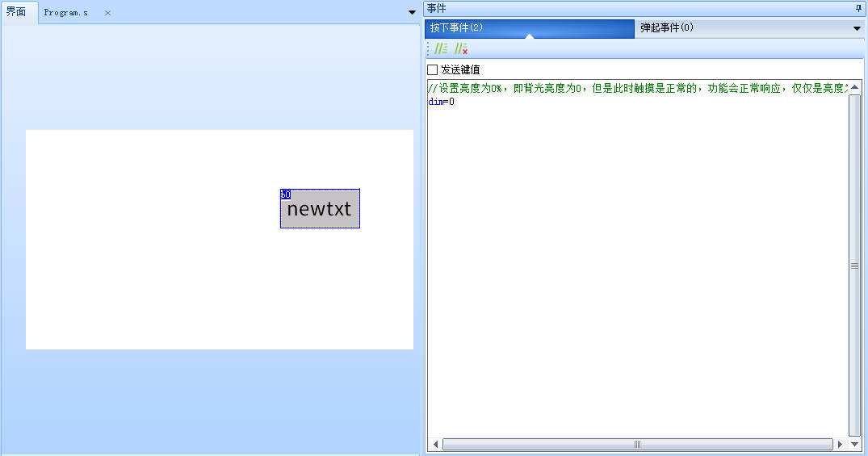Select the newtxt button on canvas
868x456 pixels.
(x=320, y=211)
